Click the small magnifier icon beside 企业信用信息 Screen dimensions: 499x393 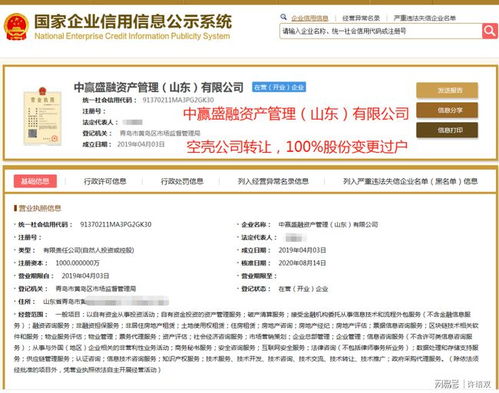click(x=284, y=17)
